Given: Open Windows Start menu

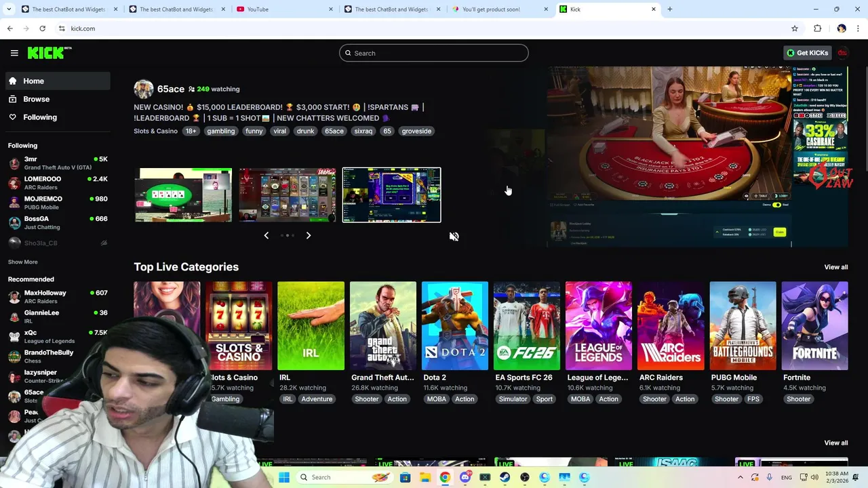Looking at the screenshot, I should (284, 477).
